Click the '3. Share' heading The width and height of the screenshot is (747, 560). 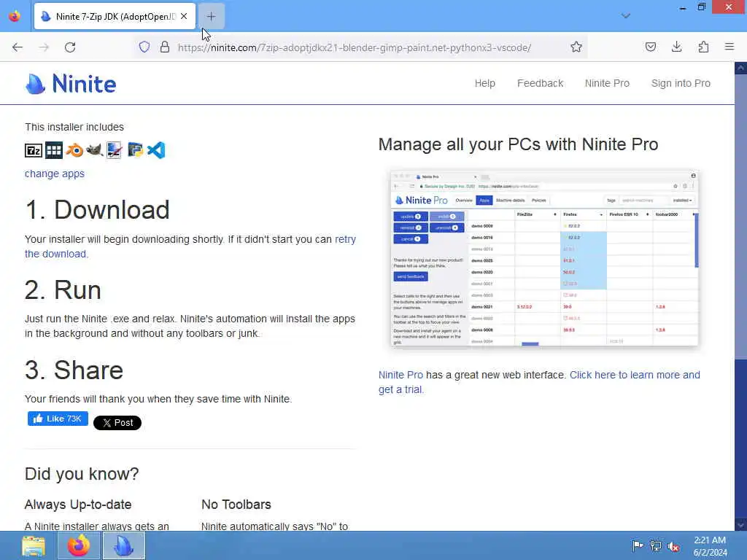pos(74,370)
